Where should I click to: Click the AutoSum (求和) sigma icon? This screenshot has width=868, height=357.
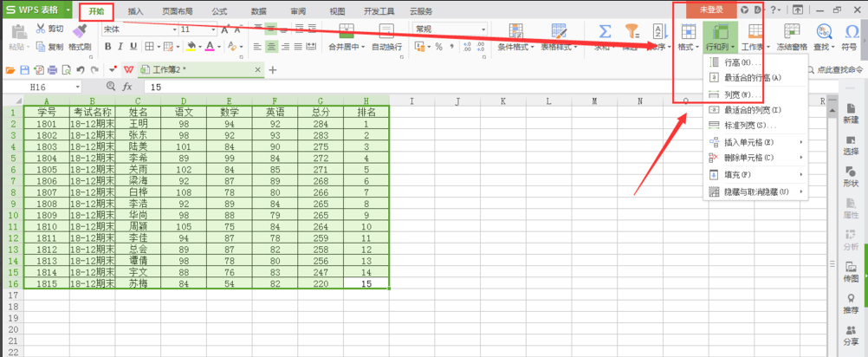coord(606,32)
